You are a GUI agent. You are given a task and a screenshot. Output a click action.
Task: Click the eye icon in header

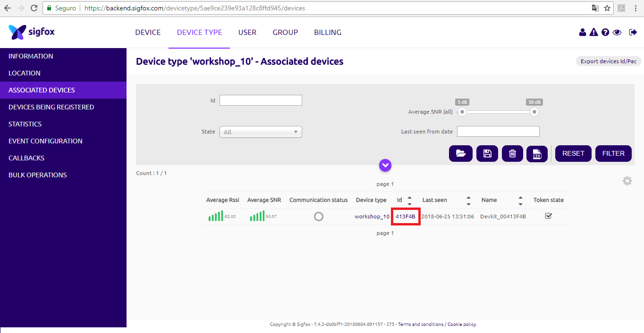point(617,32)
